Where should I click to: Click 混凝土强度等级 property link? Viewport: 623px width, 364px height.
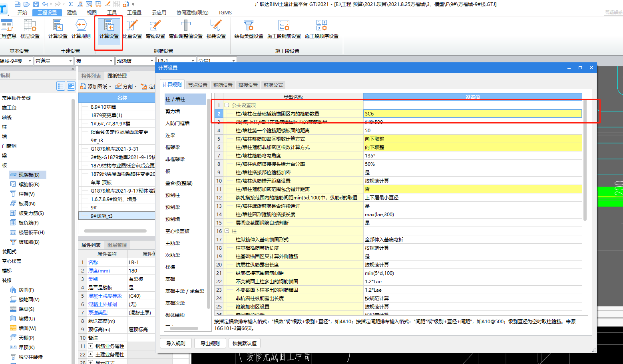point(105,296)
